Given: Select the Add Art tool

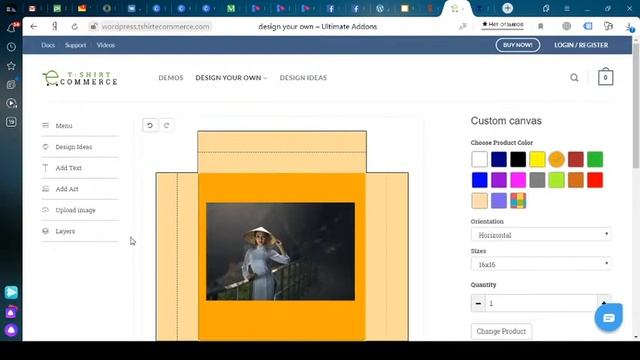Looking at the screenshot, I should point(80,189).
